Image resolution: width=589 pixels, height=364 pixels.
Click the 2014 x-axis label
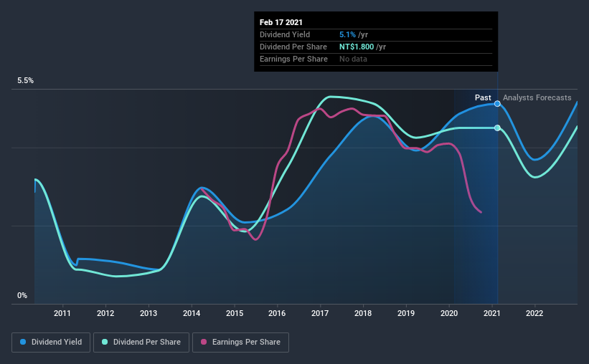click(x=192, y=313)
